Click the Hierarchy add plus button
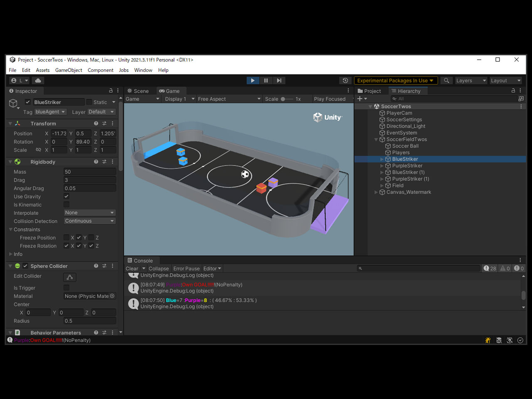This screenshot has height=399, width=532. point(360,99)
